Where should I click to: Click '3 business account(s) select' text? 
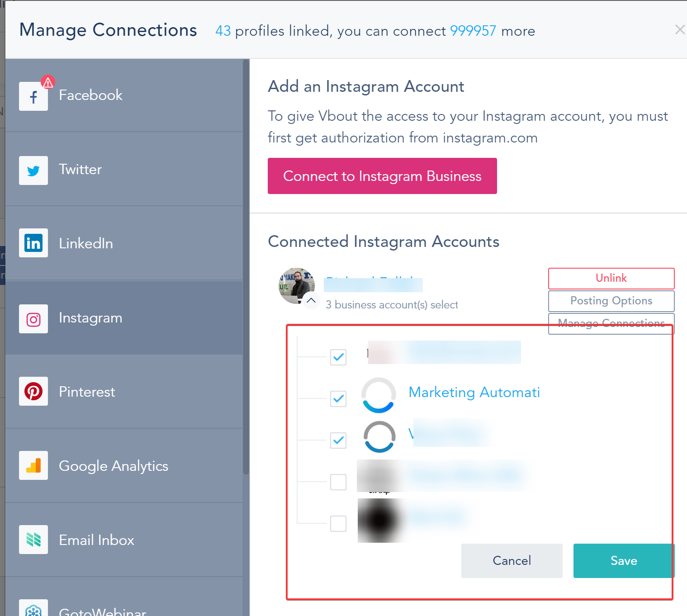click(x=392, y=305)
